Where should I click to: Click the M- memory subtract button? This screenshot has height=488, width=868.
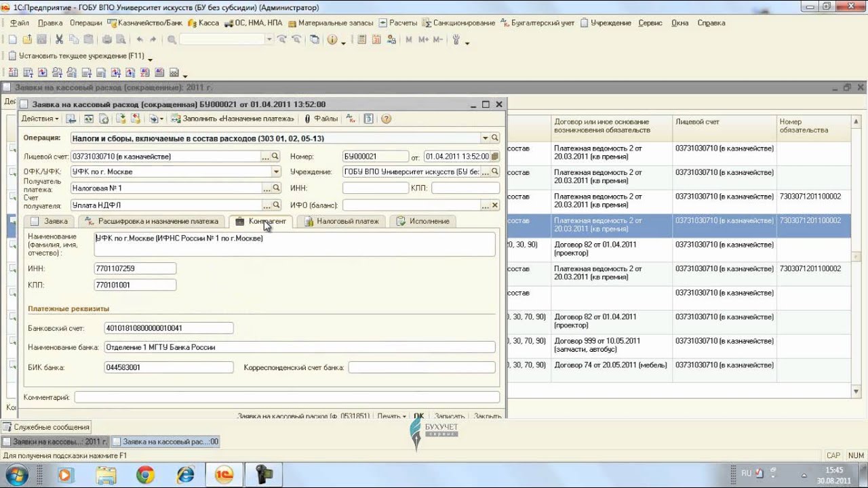(x=438, y=39)
